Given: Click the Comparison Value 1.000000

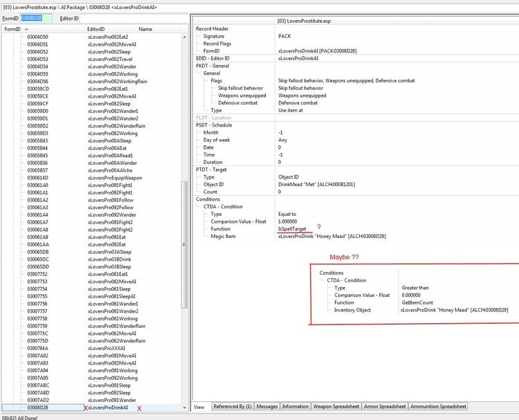Looking at the screenshot, I should click(x=287, y=221).
